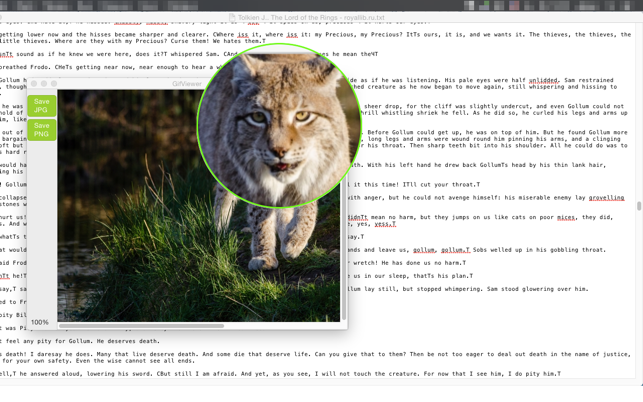Click the phrase 'in the name of justice'
Viewport: 643px width, 402px height.
click(588, 354)
